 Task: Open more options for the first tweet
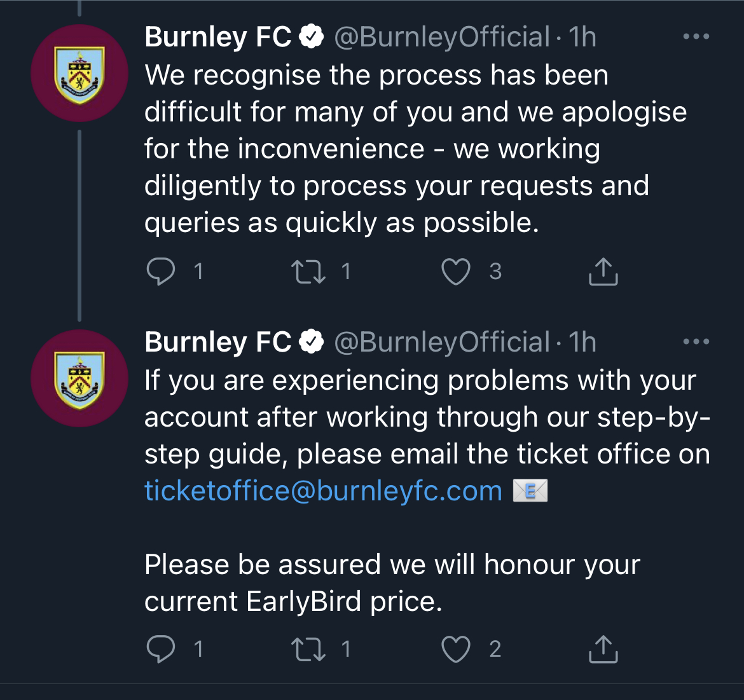click(696, 37)
